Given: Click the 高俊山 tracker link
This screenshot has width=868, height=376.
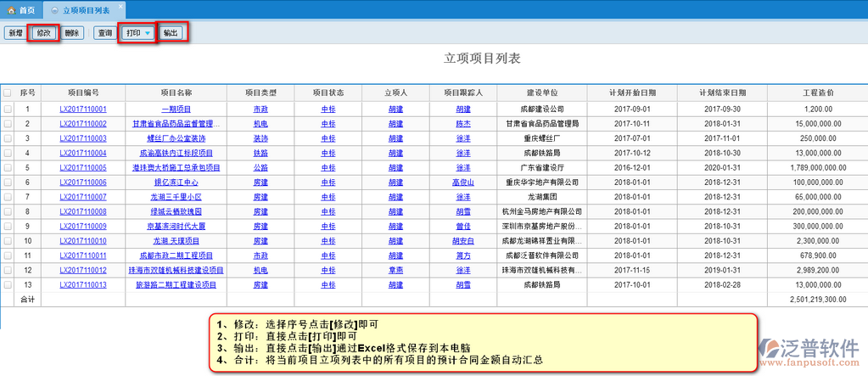Looking at the screenshot, I should [x=463, y=182].
